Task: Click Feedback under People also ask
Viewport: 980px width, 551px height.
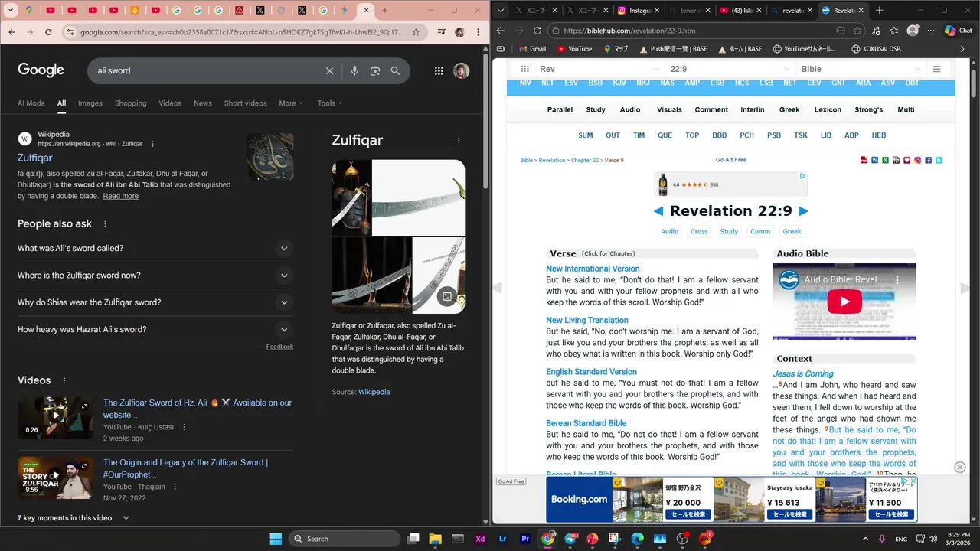Action: pyautogui.click(x=279, y=347)
